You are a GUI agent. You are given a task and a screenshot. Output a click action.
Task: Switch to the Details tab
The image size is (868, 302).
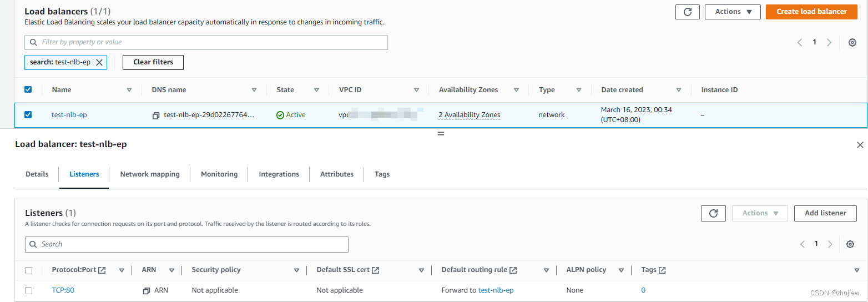[37, 174]
